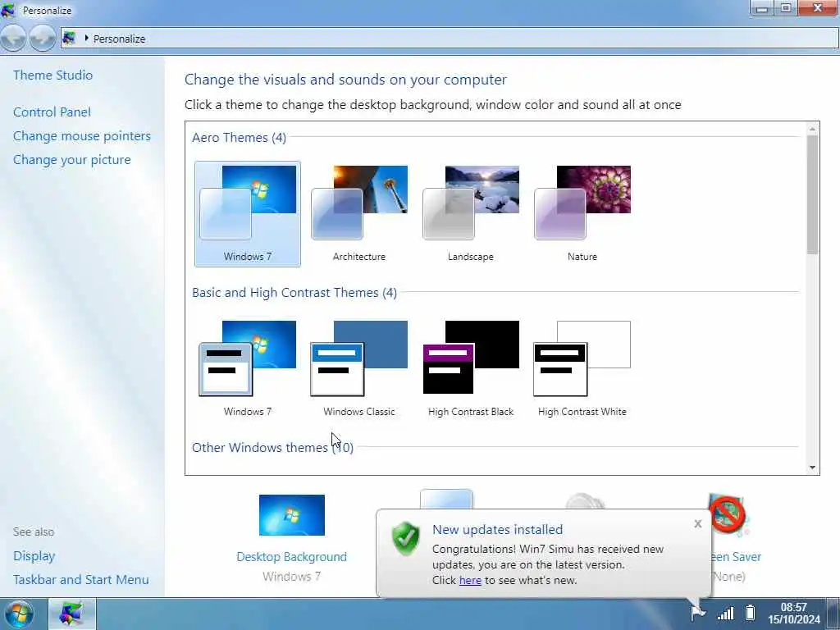Open the Display link
The width and height of the screenshot is (840, 630).
tap(34, 556)
